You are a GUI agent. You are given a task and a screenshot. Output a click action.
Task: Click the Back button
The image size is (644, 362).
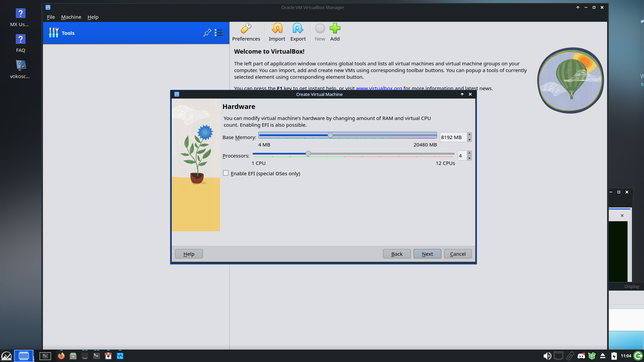click(397, 254)
